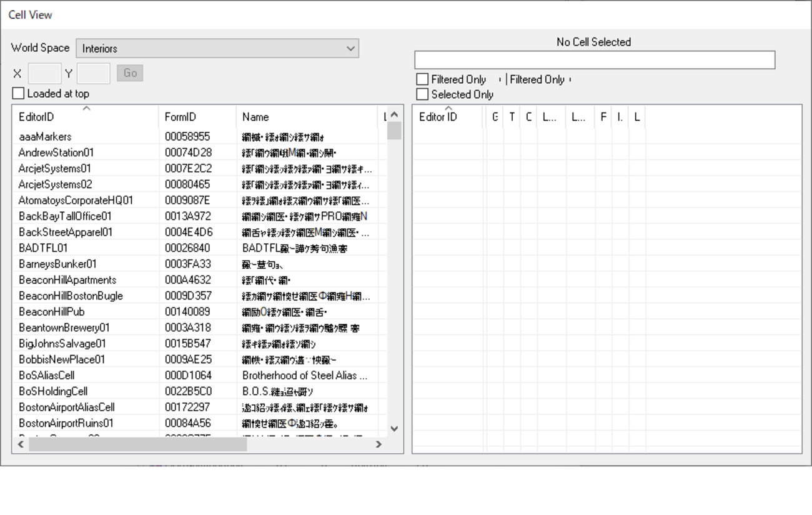Screen dimensions: 812x515
Task: Click the G column header in object list
Action: click(495, 117)
